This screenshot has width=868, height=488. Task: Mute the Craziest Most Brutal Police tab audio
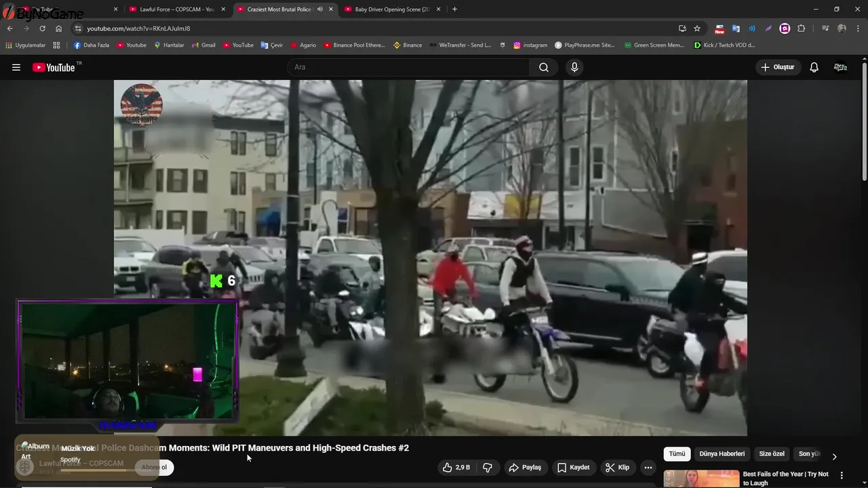click(x=319, y=9)
